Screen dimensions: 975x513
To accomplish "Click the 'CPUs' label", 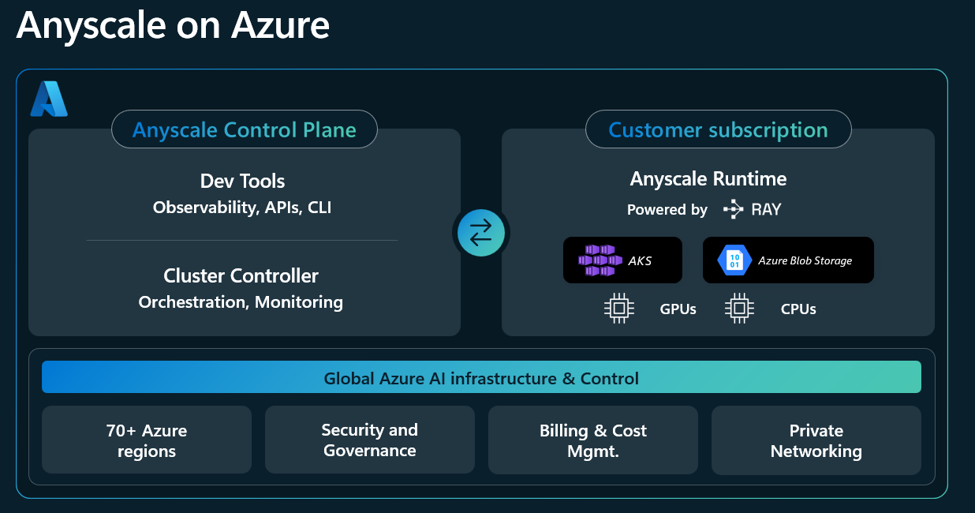I will click(798, 309).
